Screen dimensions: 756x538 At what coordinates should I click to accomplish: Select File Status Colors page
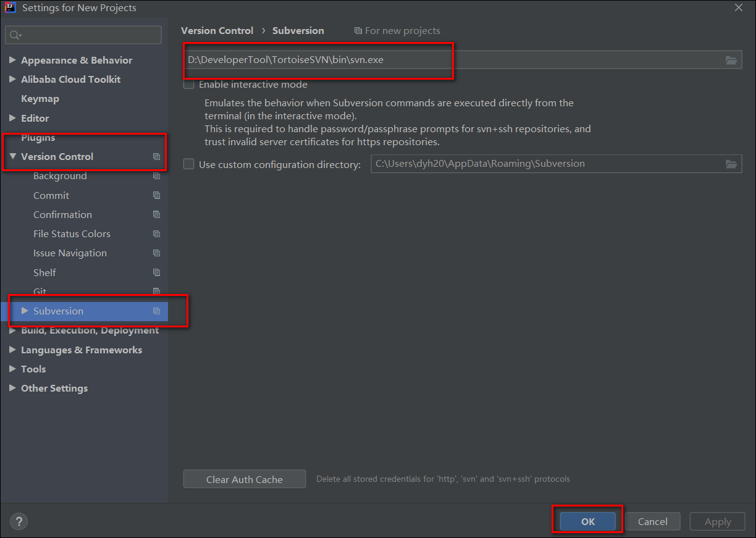pos(72,234)
